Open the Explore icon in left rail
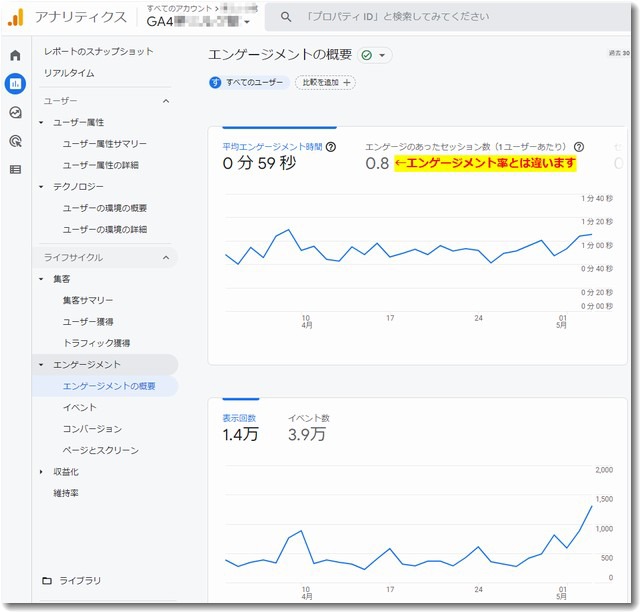The height and width of the screenshot is (612, 640). pos(15,113)
